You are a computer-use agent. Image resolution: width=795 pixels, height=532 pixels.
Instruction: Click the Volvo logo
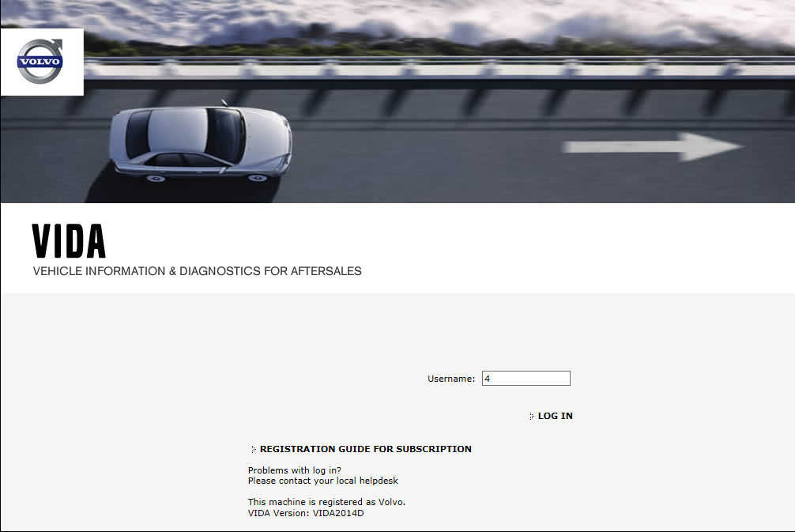pyautogui.click(x=40, y=62)
